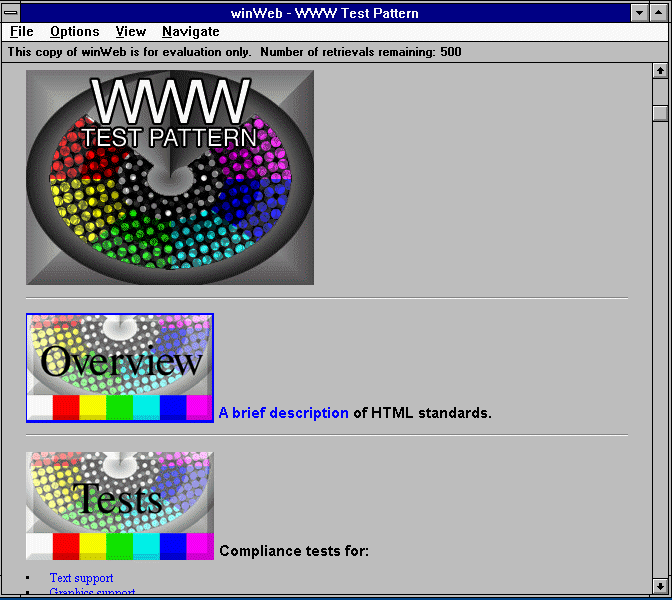This screenshot has width=672, height=600.
Task: Click the scrollbar up arrow
Action: [x=660, y=71]
